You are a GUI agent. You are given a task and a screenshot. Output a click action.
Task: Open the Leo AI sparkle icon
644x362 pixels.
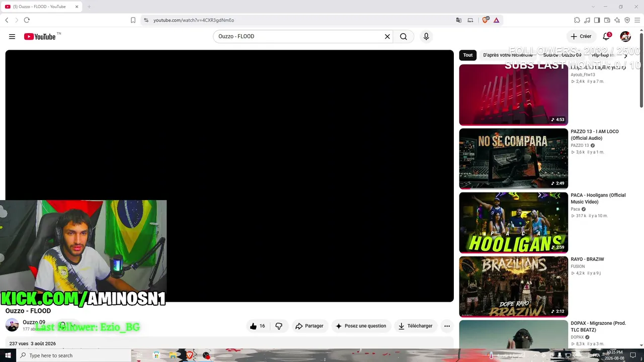[617, 20]
